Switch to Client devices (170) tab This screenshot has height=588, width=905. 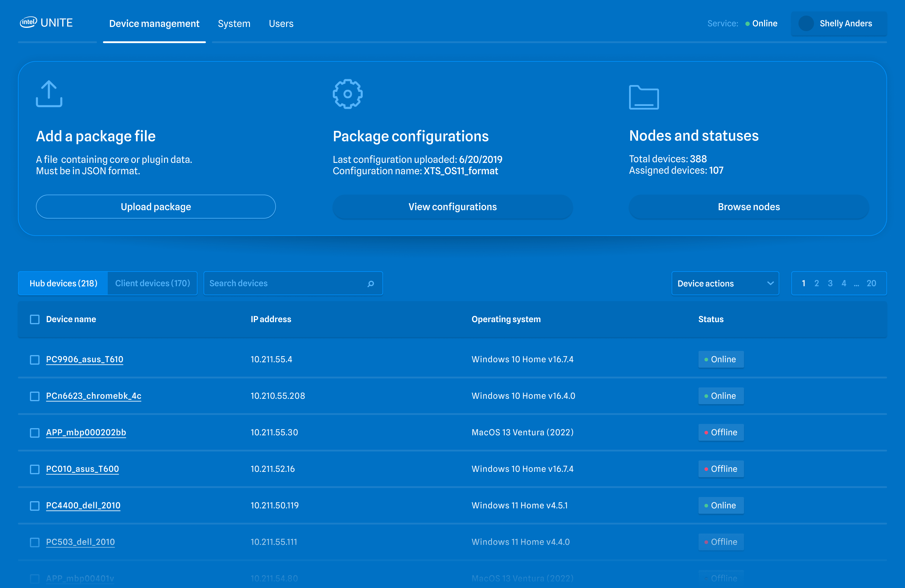tap(153, 283)
